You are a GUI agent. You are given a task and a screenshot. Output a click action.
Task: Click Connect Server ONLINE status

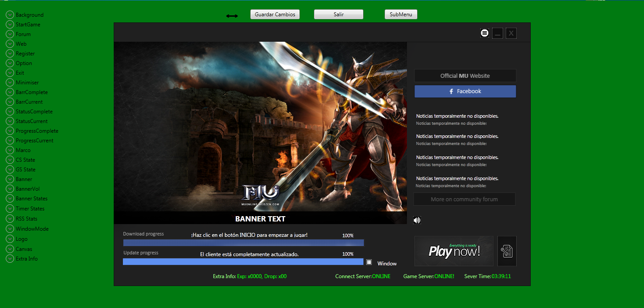coord(363,276)
